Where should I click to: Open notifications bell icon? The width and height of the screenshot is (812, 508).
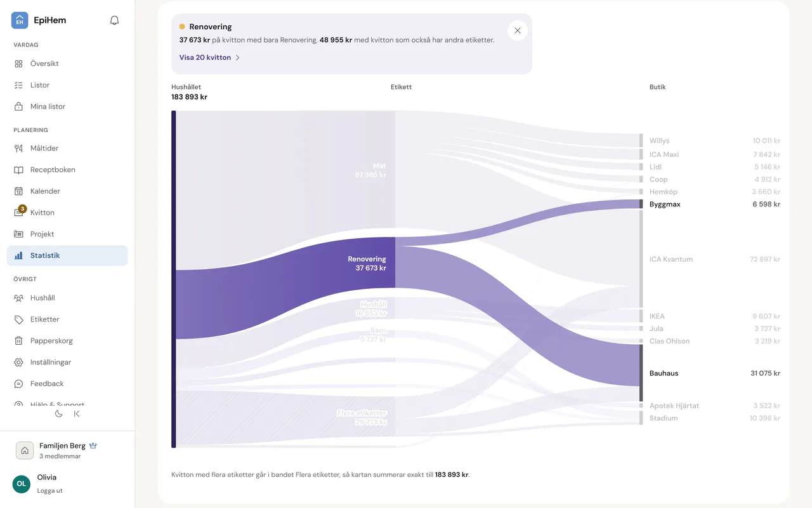coord(114,20)
